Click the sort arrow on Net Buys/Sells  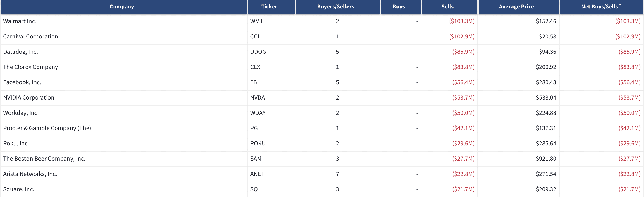(620, 6)
